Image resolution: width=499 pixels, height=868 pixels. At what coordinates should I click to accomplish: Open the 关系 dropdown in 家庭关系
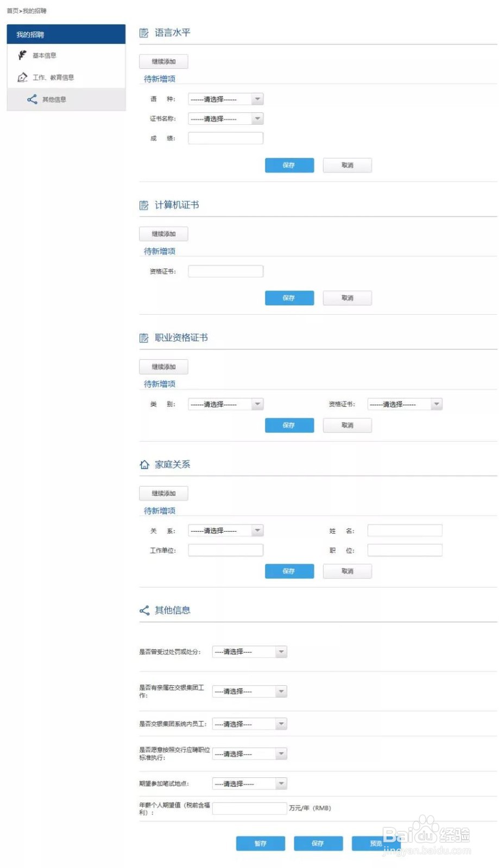pos(226,531)
